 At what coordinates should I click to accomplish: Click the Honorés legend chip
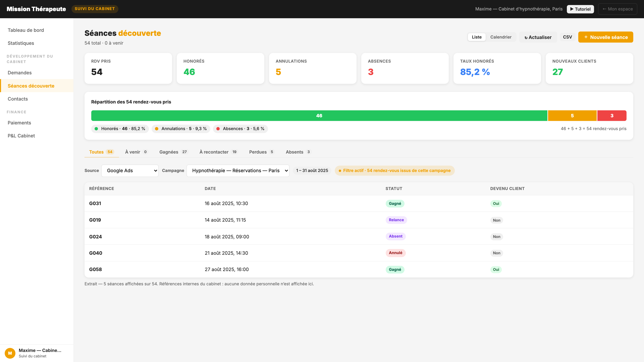click(120, 129)
